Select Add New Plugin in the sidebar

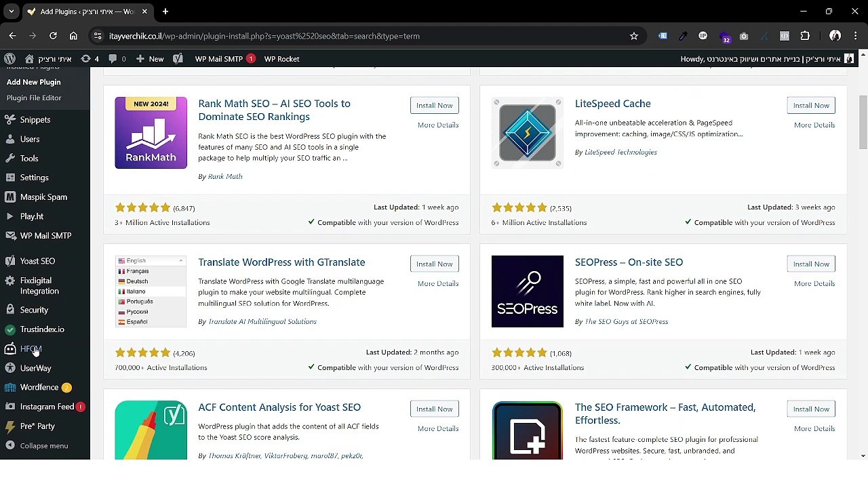(x=34, y=82)
